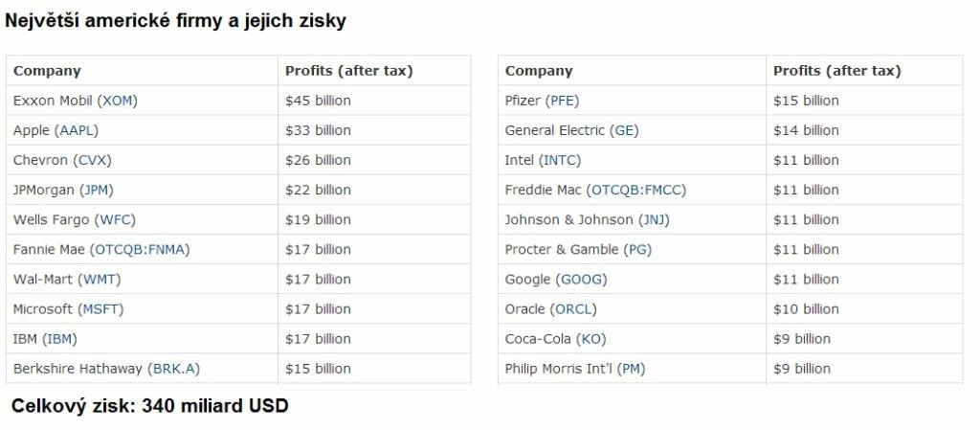Follow the JPM ticker link
The width and height of the screenshot is (980, 430).
97,190
